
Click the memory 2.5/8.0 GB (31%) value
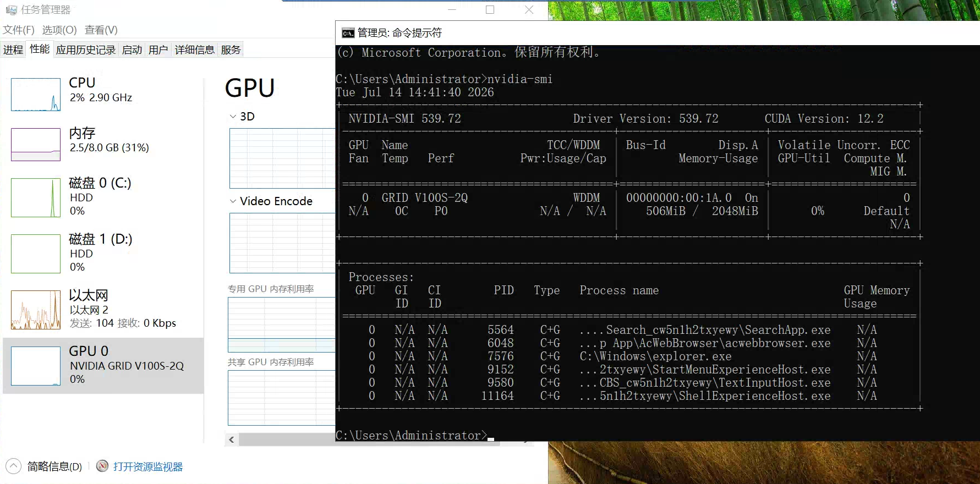point(110,147)
